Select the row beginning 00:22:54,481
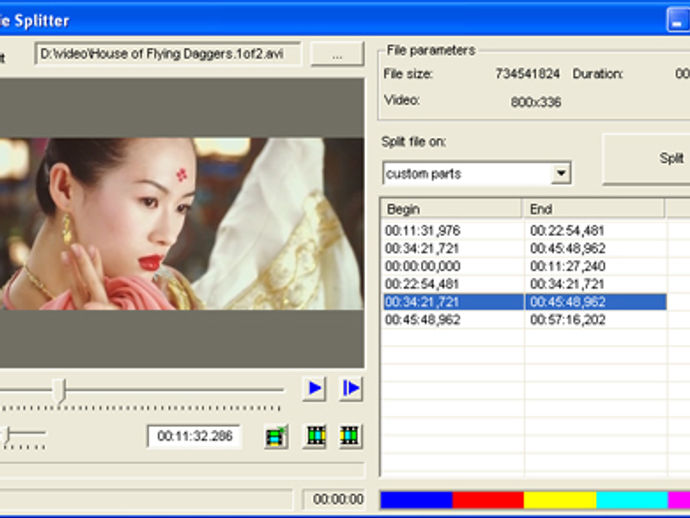 tap(525, 284)
